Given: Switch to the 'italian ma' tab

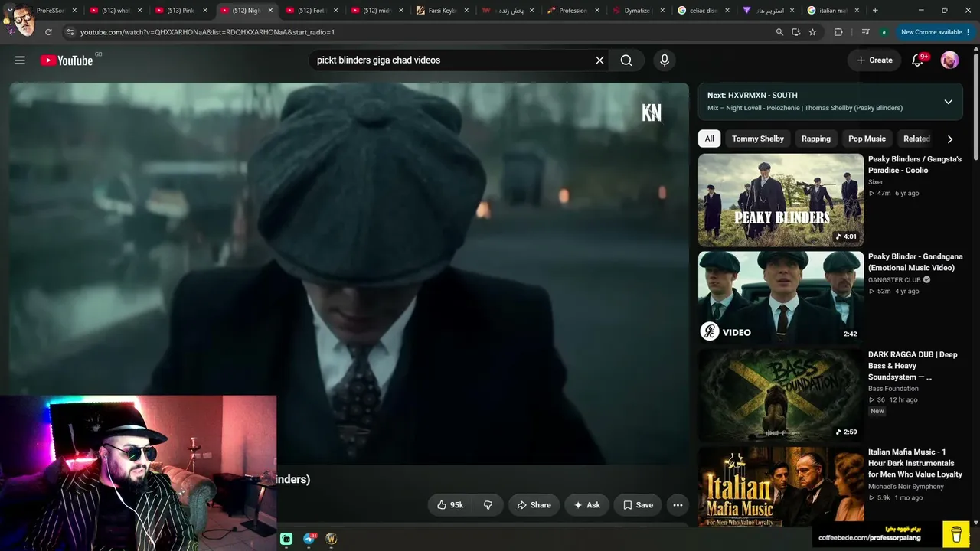Looking at the screenshot, I should pos(834,11).
